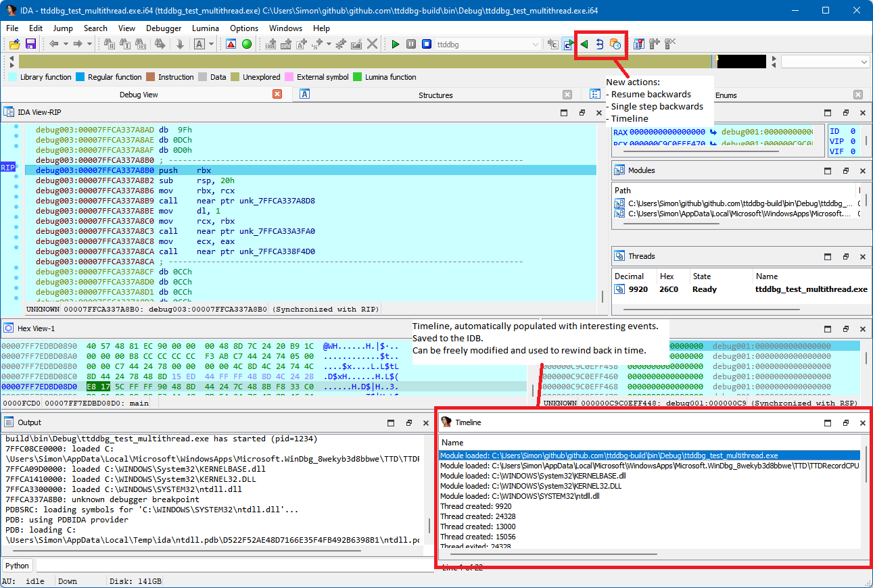Open the Timeline toolbar icon

pyautogui.click(x=615, y=44)
